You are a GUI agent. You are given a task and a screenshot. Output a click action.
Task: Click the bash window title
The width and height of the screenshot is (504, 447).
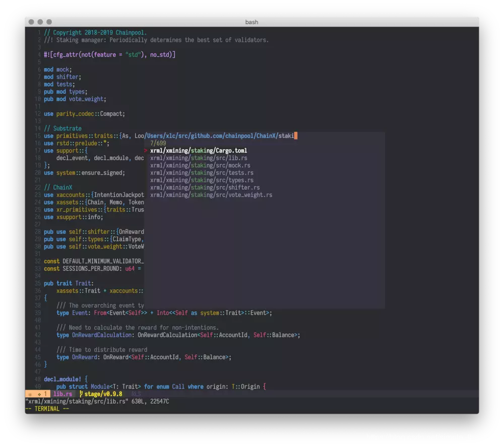[251, 22]
